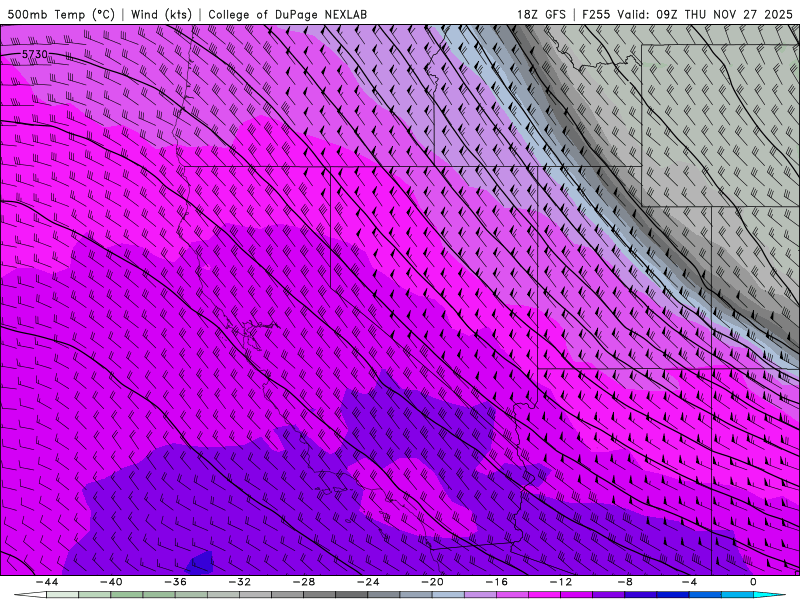Click the 0 color bar tick label
This screenshot has width=800, height=600.
pyautogui.click(x=753, y=582)
